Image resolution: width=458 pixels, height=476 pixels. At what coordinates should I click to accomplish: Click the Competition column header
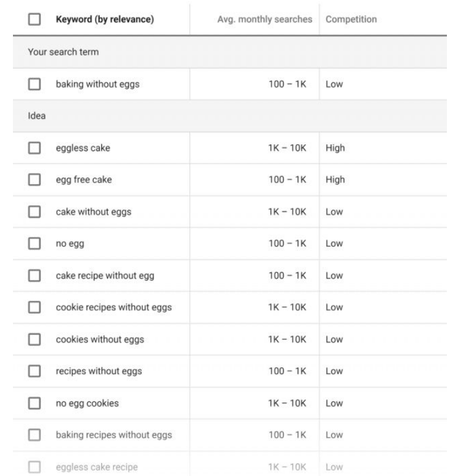click(x=351, y=19)
